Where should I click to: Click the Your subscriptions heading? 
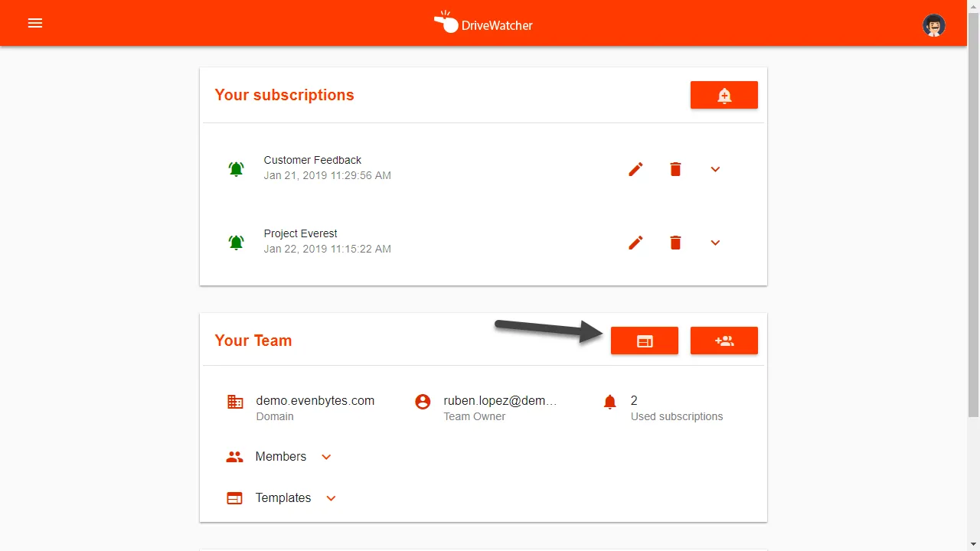coord(284,95)
